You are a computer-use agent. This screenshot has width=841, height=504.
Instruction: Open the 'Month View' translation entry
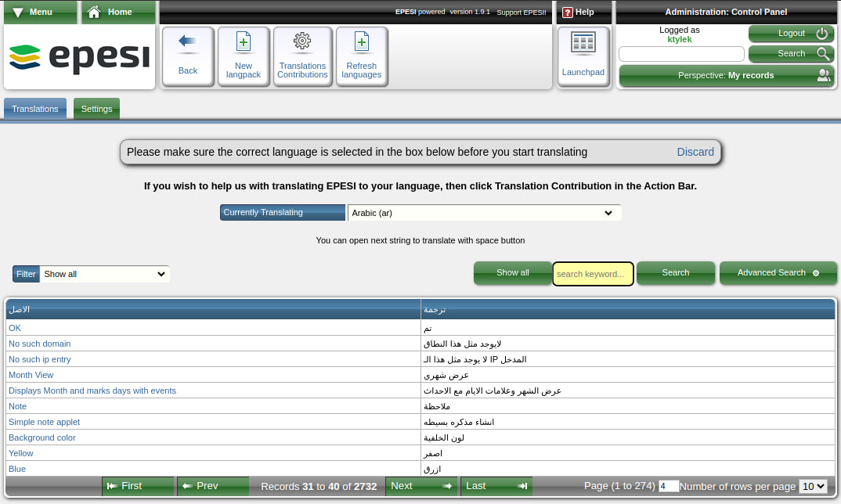pos(31,375)
